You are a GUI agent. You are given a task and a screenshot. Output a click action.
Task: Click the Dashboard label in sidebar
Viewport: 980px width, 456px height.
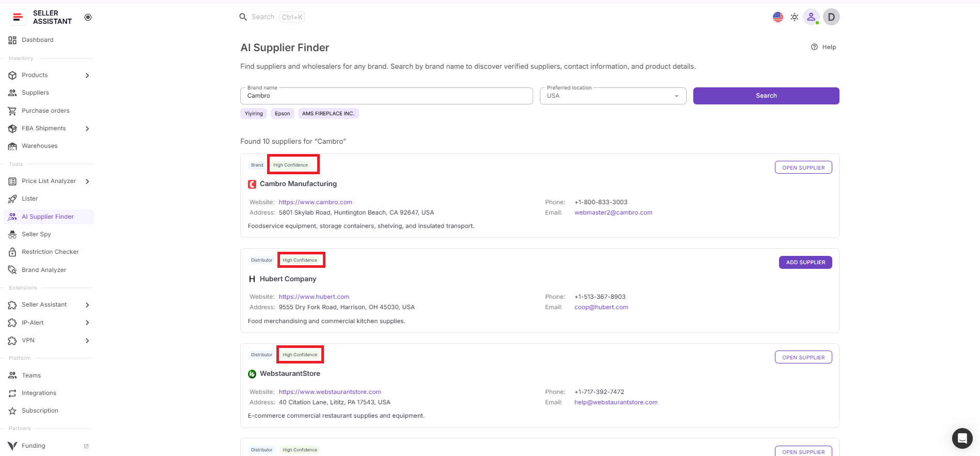pos(38,40)
